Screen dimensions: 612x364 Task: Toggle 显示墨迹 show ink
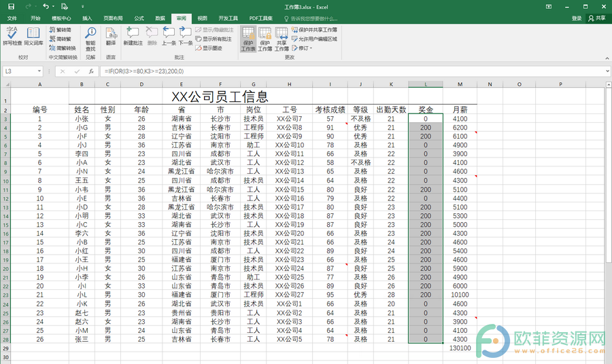(209, 48)
